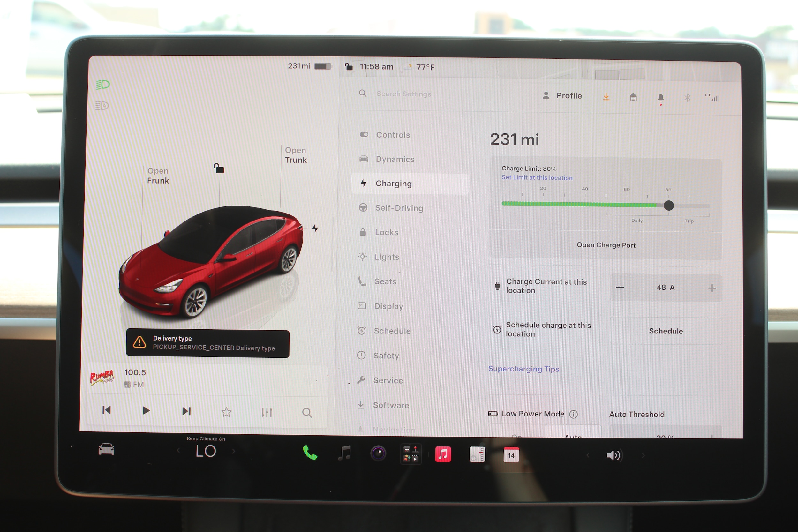Tap the HomeLink garage icon
Screen dimensions: 798x532
[x=633, y=97]
